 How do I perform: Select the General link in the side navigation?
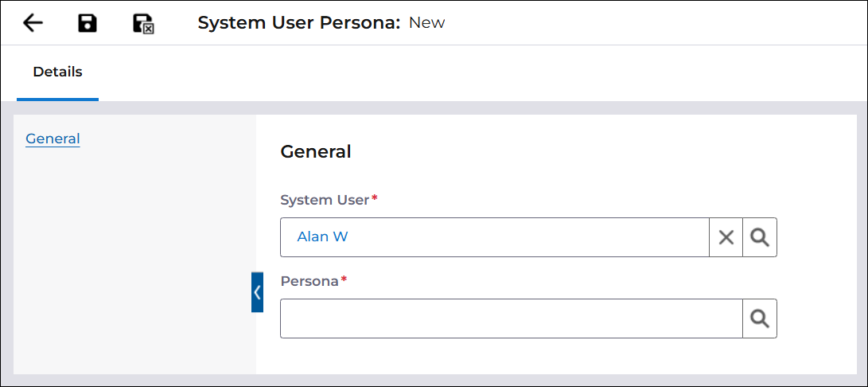tap(53, 139)
